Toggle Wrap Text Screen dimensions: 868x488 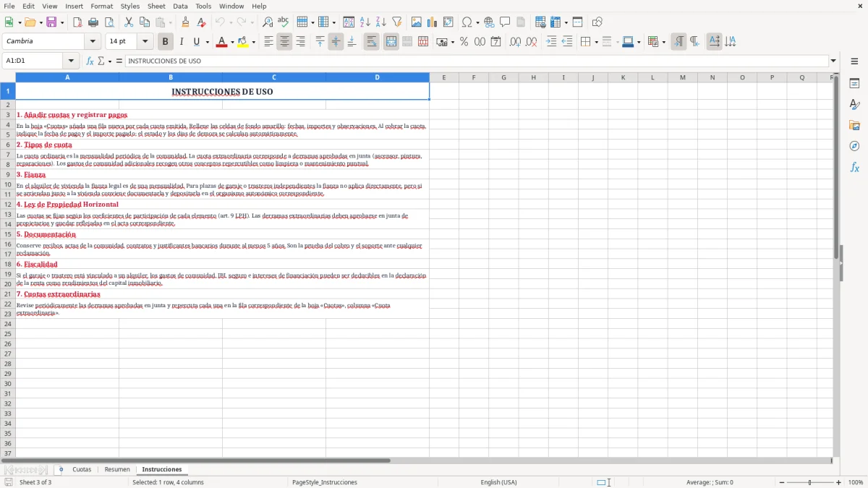371,42
